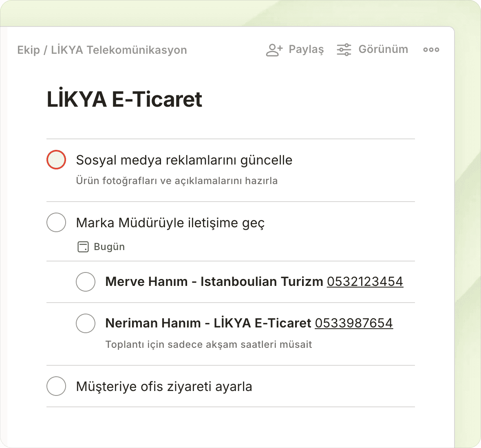This screenshot has width=481, height=448.
Task: Mark Merve Hanım subtask as done
Action: [86, 282]
